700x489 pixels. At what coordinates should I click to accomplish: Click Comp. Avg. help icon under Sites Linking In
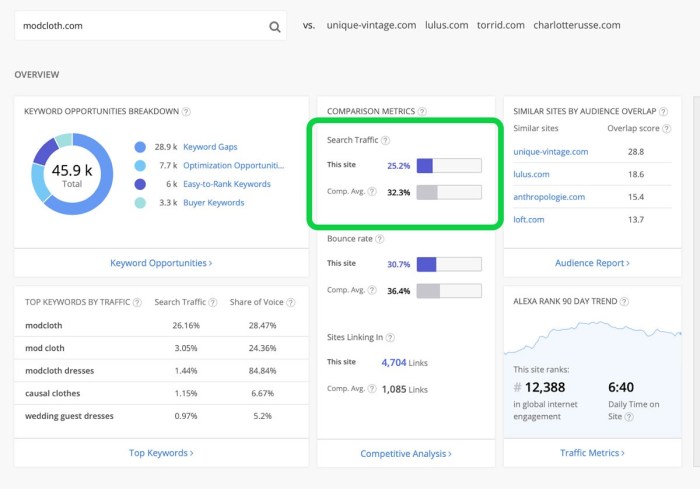point(372,389)
